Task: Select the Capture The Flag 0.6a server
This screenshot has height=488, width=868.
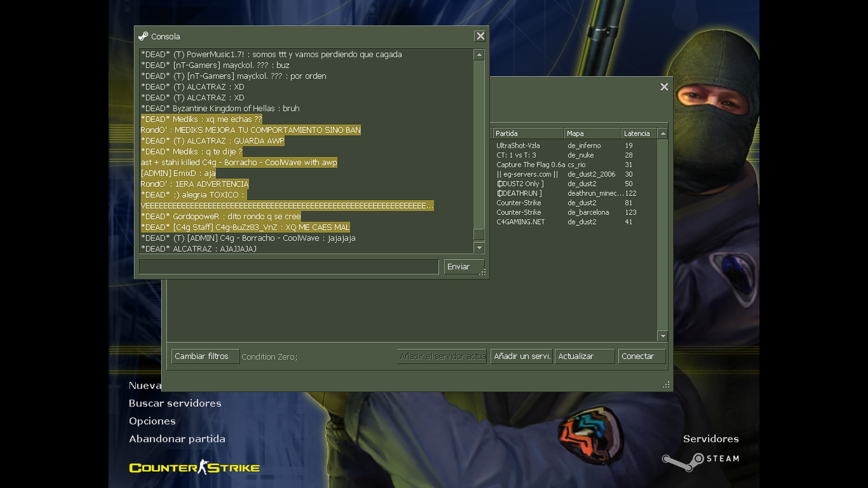Action: [574, 164]
